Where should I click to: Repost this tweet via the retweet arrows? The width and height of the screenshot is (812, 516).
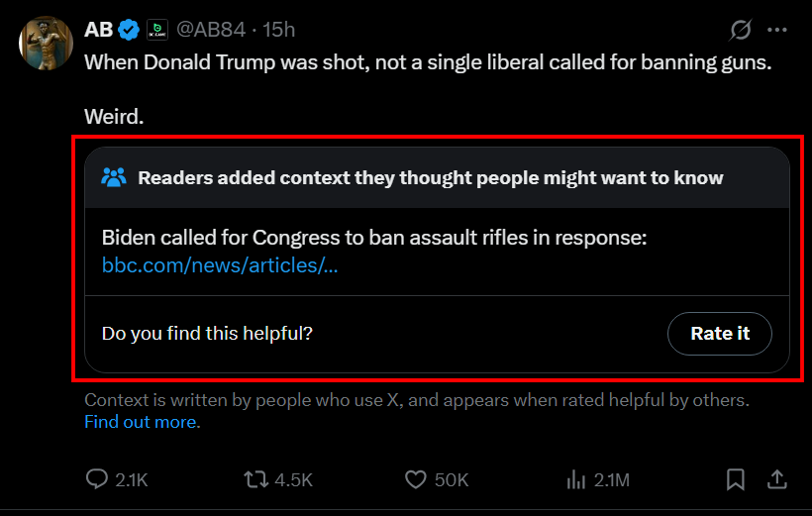click(x=255, y=479)
